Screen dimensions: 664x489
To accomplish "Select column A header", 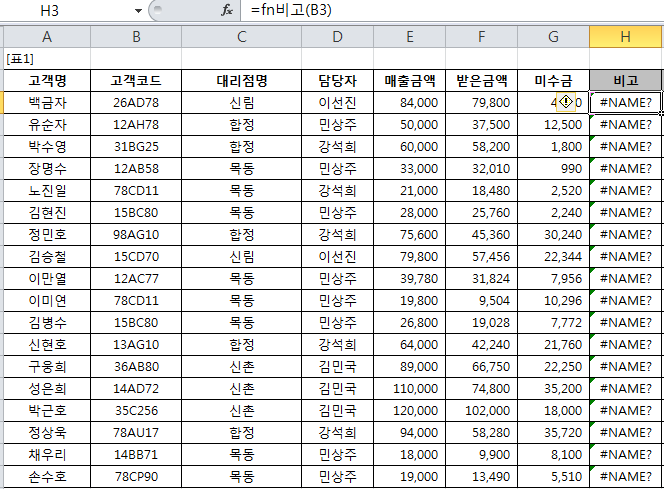I will click(x=47, y=37).
